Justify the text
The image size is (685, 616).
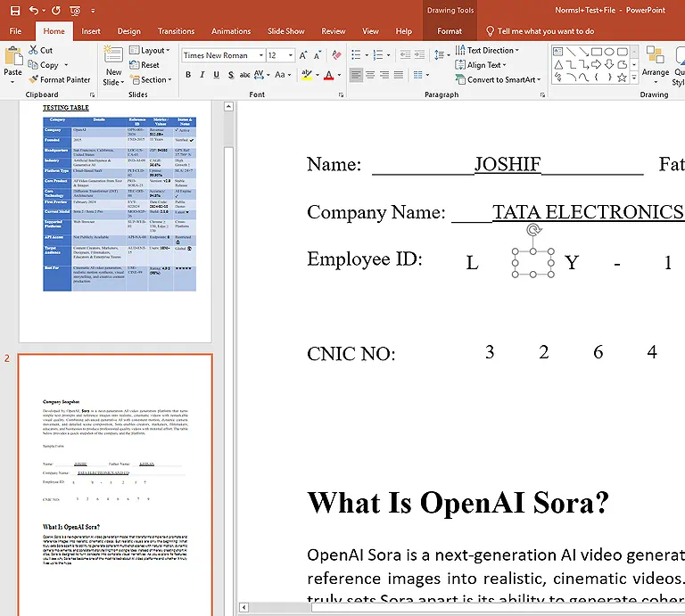[399, 75]
